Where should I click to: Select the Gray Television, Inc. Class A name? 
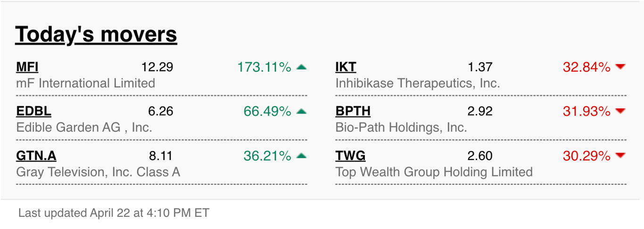point(98,172)
